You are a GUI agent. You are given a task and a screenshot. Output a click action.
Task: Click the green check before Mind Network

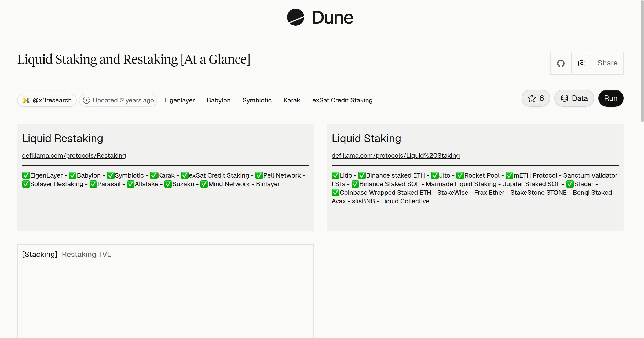(x=204, y=184)
